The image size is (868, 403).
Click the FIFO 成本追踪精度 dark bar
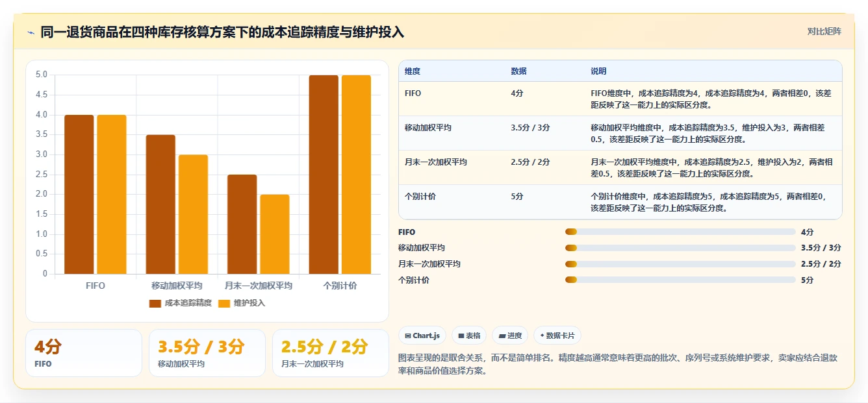(79, 195)
